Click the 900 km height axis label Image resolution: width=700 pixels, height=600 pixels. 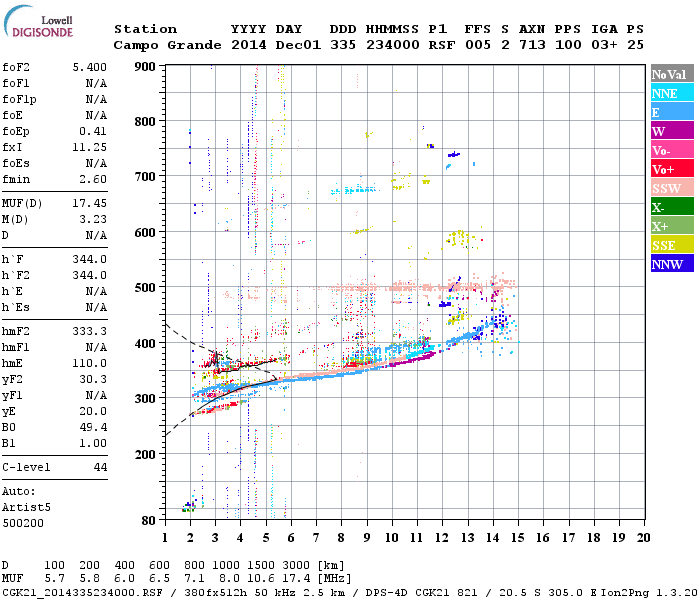pos(145,67)
